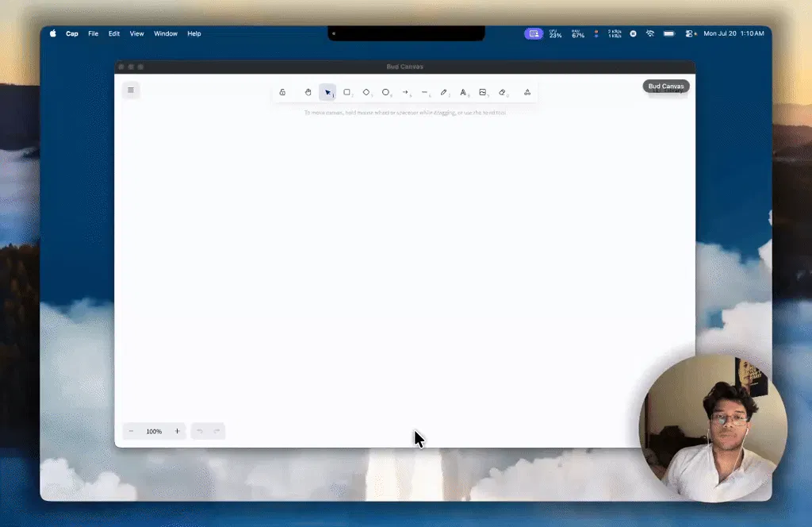Select the Text tool
Image resolution: width=812 pixels, height=527 pixels.
[x=463, y=92]
